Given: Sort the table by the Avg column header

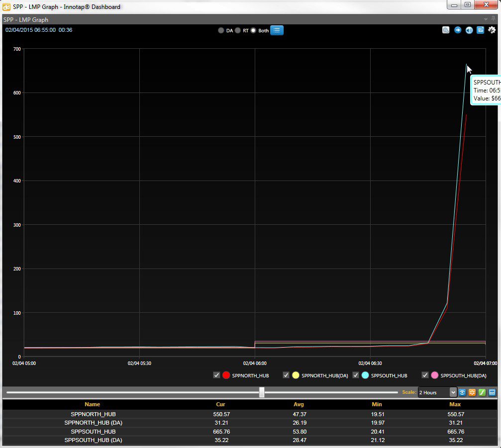Looking at the screenshot, I should tap(299, 404).
